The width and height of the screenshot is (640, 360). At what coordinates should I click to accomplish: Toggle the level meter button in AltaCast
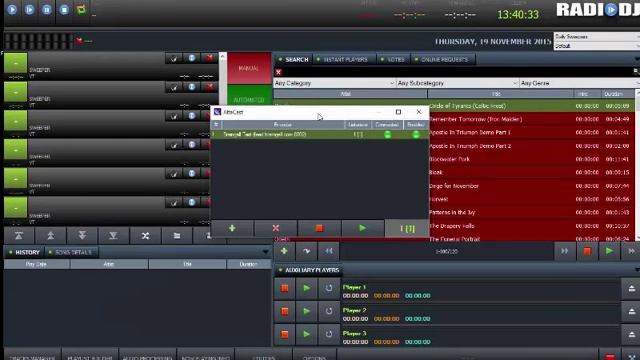pos(407,229)
